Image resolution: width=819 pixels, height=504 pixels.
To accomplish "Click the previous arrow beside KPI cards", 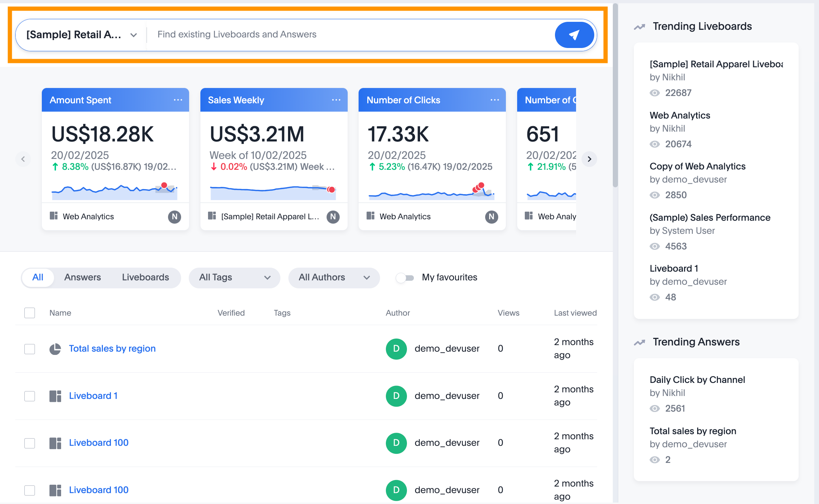I will (23, 159).
